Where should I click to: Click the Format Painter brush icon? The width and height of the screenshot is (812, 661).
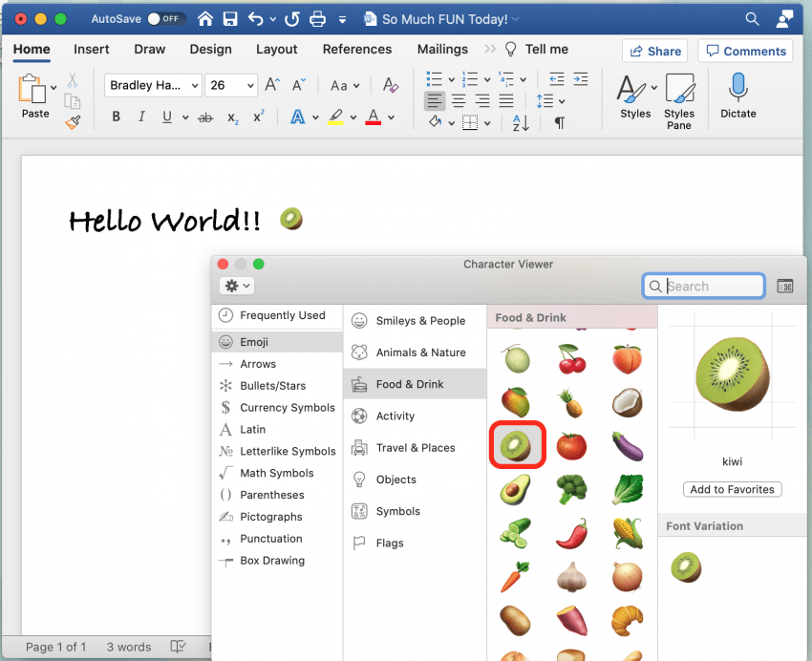point(73,122)
